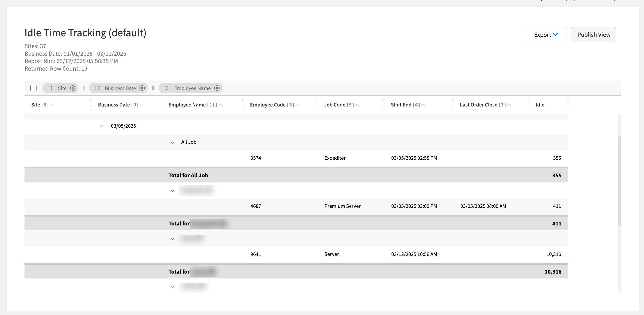Image resolution: width=644 pixels, height=315 pixels.
Task: Collapse the group containing employee 4687
Action: point(172,190)
